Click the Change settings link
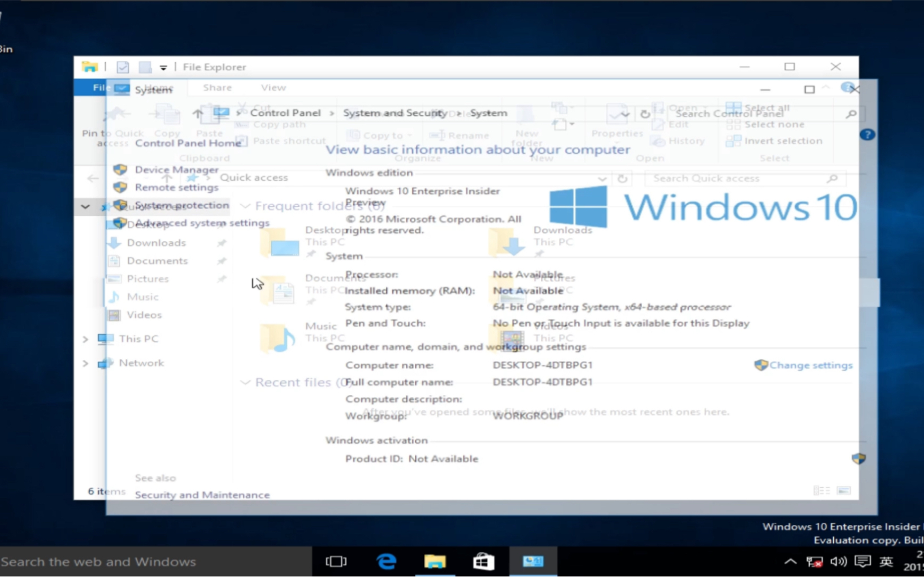This screenshot has width=924, height=577. tap(810, 365)
